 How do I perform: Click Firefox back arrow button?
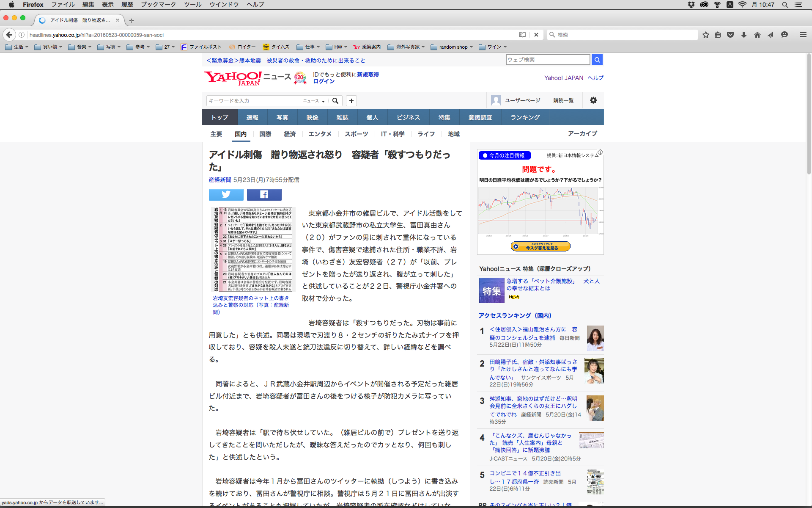tap(9, 35)
